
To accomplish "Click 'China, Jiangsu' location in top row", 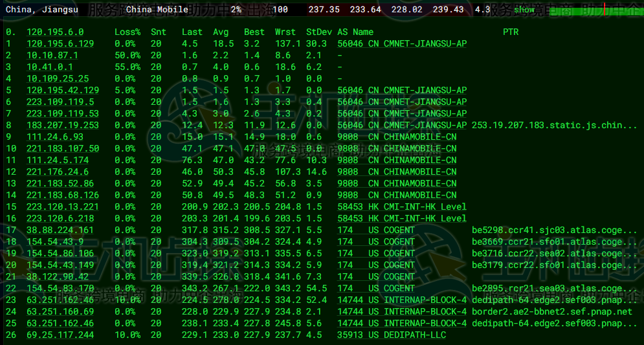I will tap(42, 10).
